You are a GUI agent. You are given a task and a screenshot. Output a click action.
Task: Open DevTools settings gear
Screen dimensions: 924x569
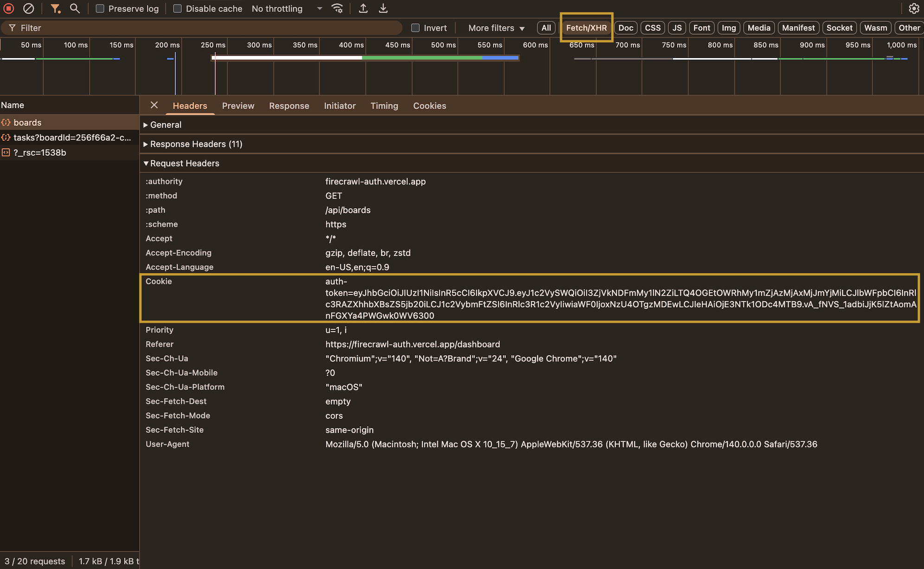914,8
